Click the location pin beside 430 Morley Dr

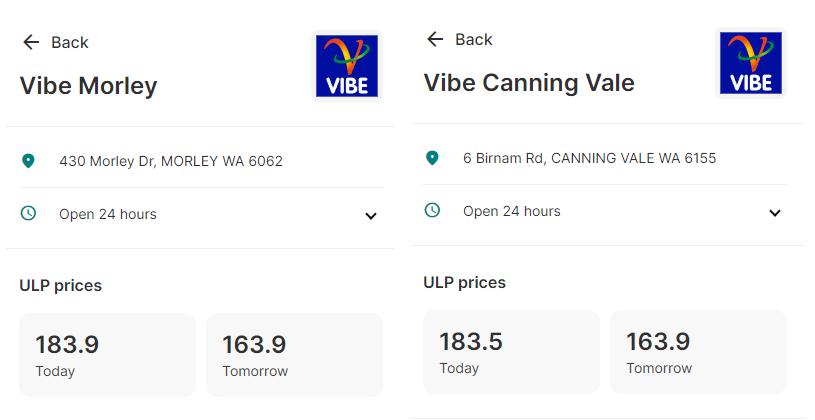(28, 161)
